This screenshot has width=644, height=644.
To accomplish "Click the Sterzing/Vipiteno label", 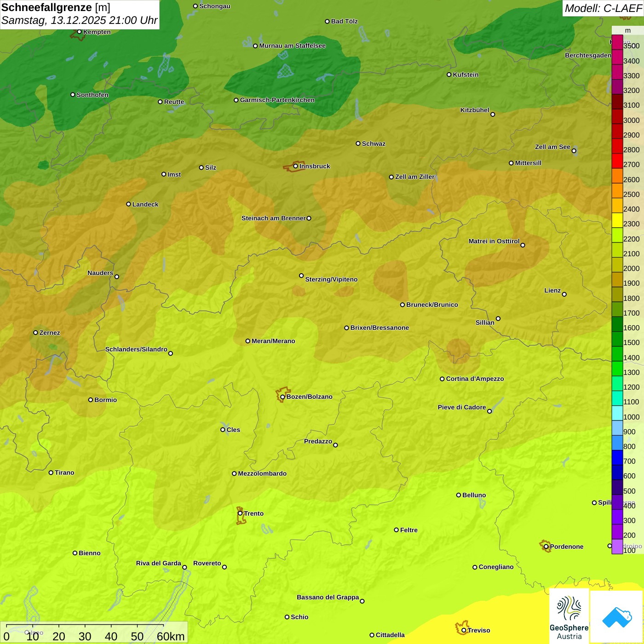I will (x=331, y=279).
